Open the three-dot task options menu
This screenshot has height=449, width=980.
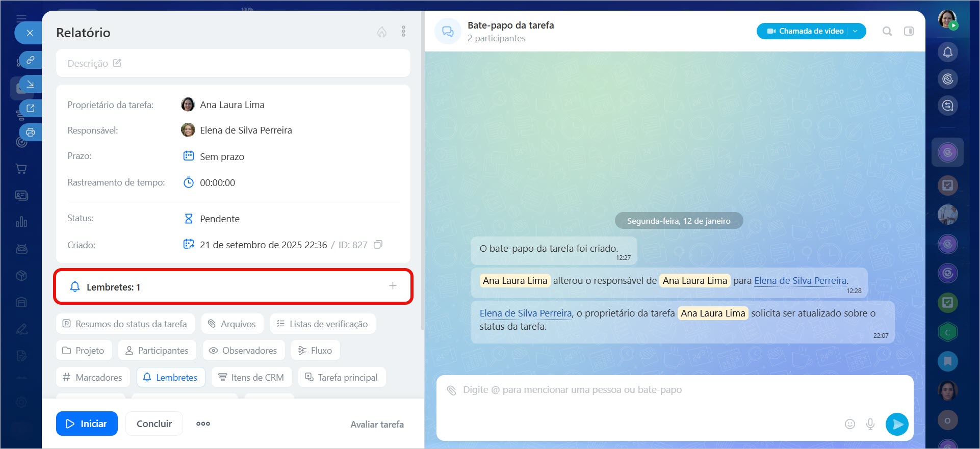(403, 32)
